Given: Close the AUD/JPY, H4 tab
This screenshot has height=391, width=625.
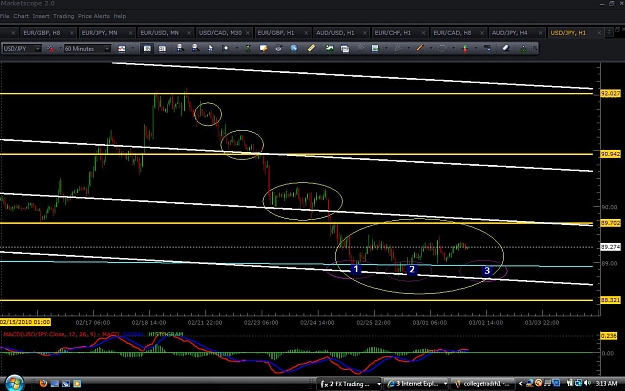Looking at the screenshot, I should click(540, 33).
